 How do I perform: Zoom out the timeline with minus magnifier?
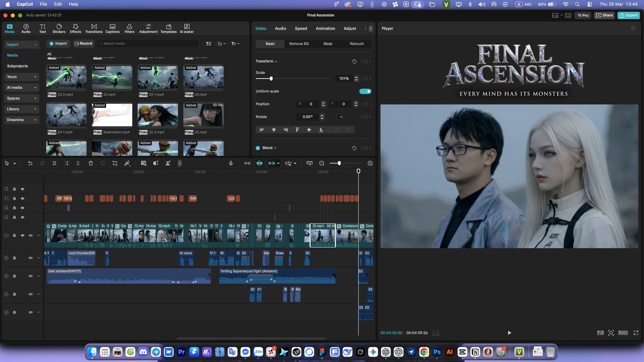pyautogui.click(x=322, y=163)
